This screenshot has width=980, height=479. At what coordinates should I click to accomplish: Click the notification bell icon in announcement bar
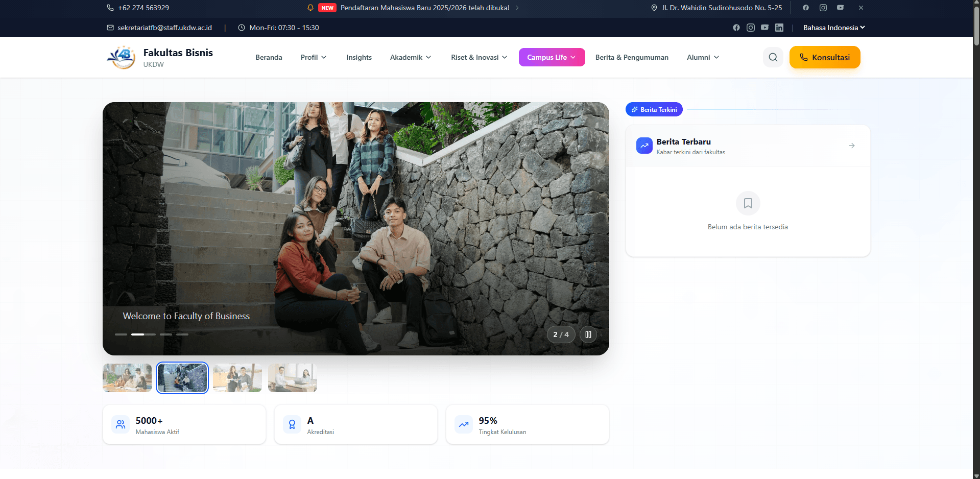click(310, 8)
